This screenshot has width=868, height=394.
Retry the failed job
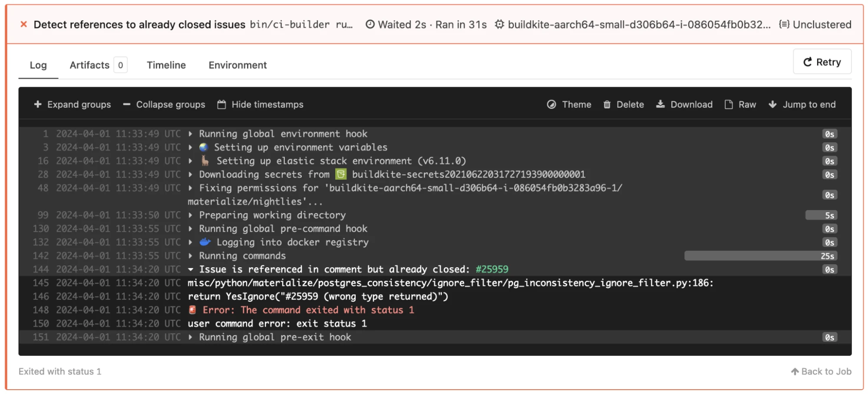point(822,62)
